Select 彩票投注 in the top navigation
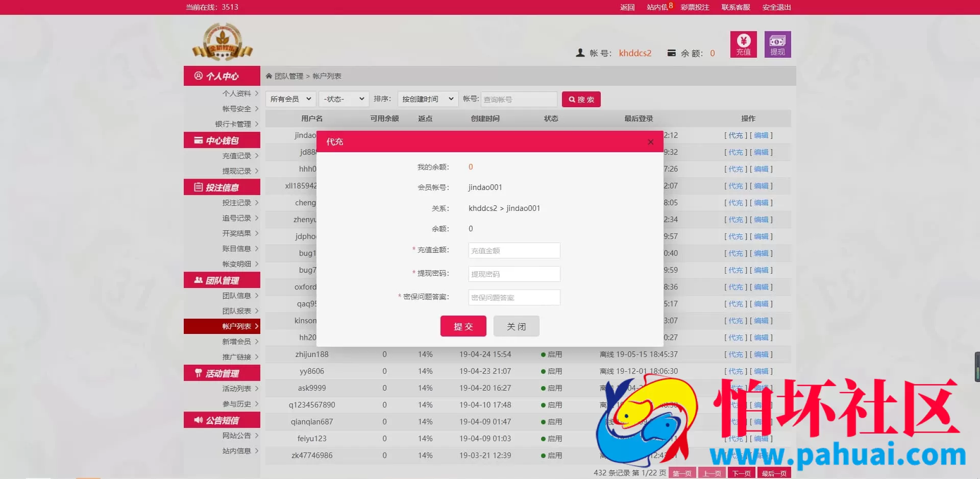Image resolution: width=980 pixels, height=479 pixels. point(694,7)
